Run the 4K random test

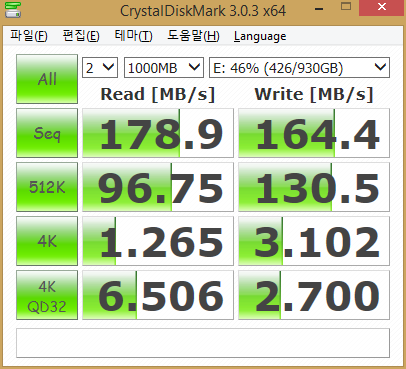click(47, 241)
